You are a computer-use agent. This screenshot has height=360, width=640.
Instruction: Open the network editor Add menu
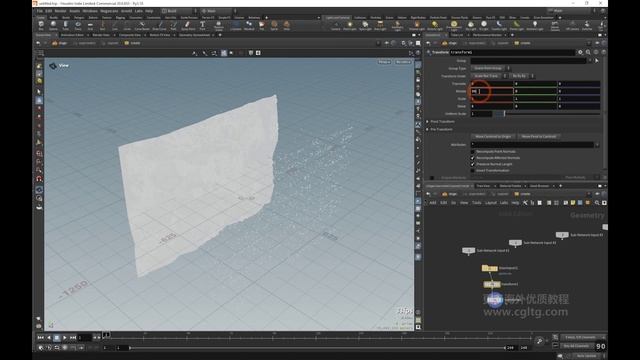point(433,203)
